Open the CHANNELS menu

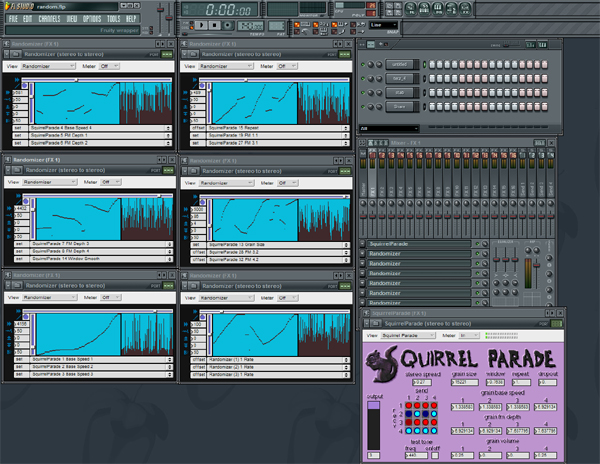tap(49, 19)
